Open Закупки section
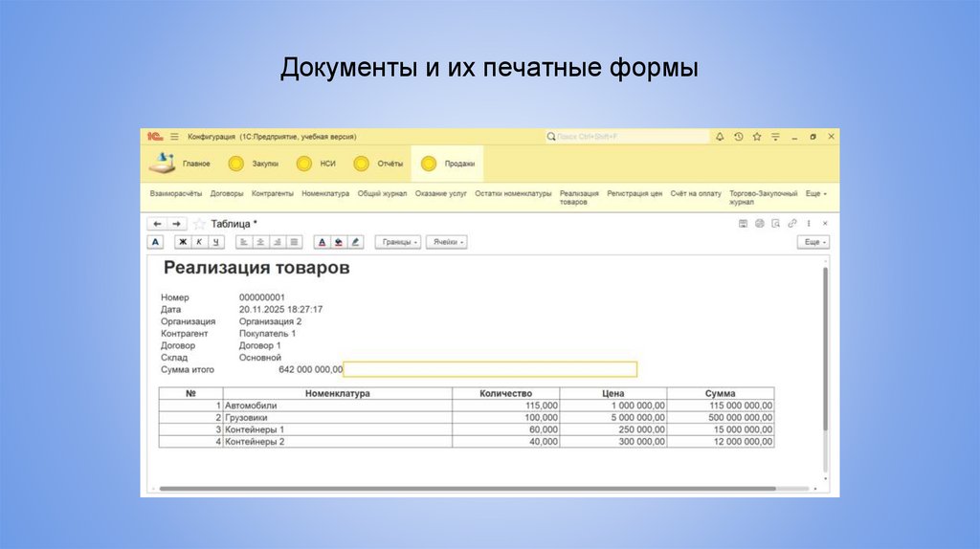 253,164
